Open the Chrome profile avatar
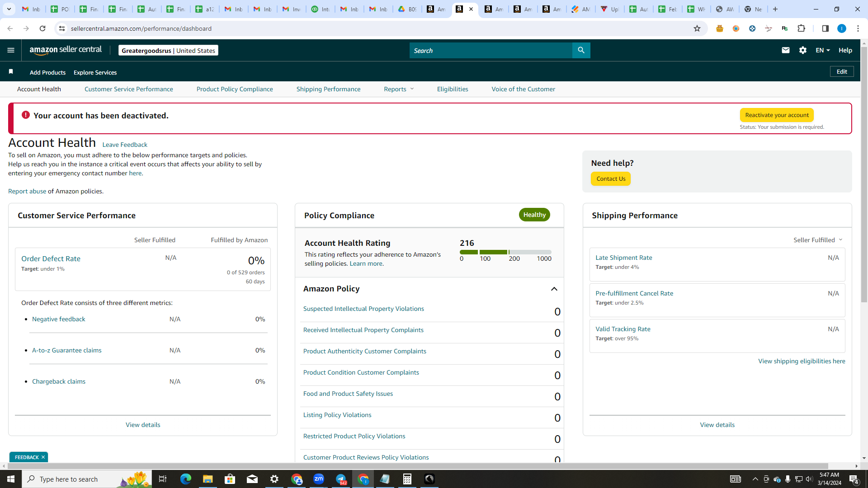The image size is (868, 488). pyautogui.click(x=841, y=28)
